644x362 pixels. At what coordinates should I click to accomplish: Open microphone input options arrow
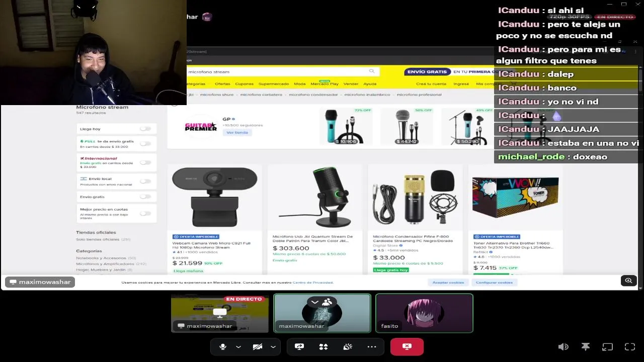238,346
